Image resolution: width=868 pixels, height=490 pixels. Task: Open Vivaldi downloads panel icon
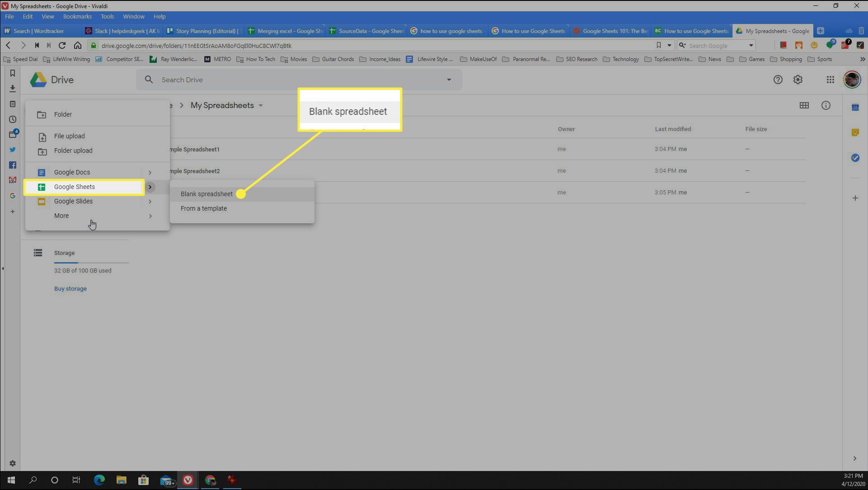(x=13, y=89)
